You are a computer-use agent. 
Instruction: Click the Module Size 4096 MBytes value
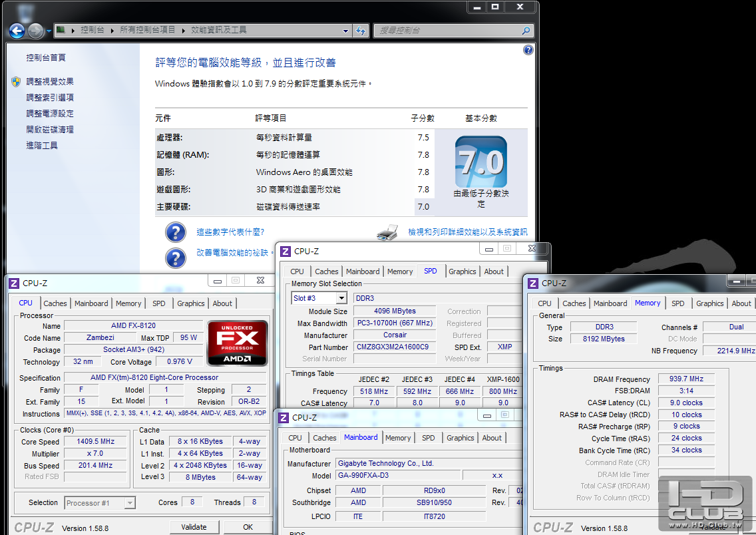pos(395,311)
